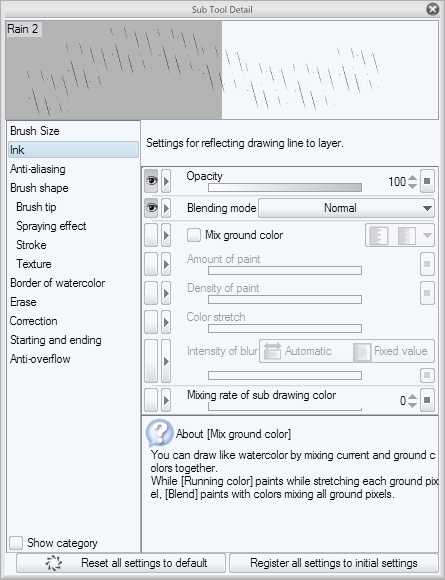Select the Blend mix mode icon
The image size is (445, 580).
(x=407, y=235)
